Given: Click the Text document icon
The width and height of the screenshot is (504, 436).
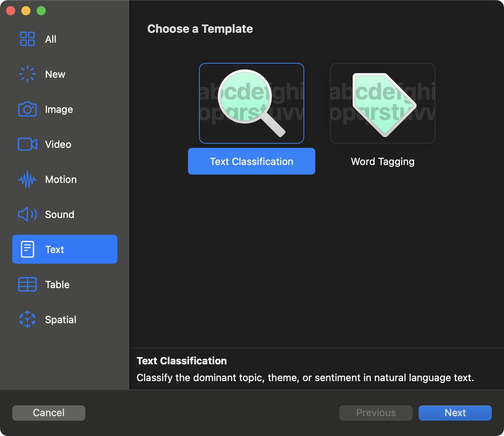Looking at the screenshot, I should 27,249.
